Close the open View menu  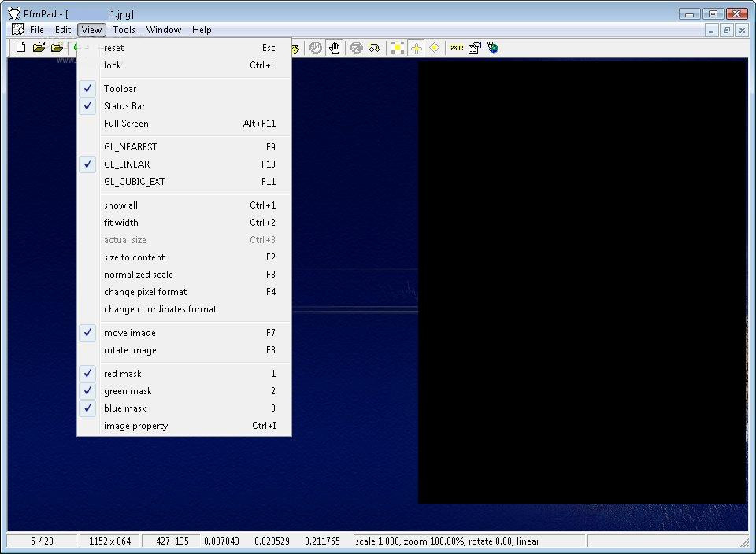coord(91,29)
